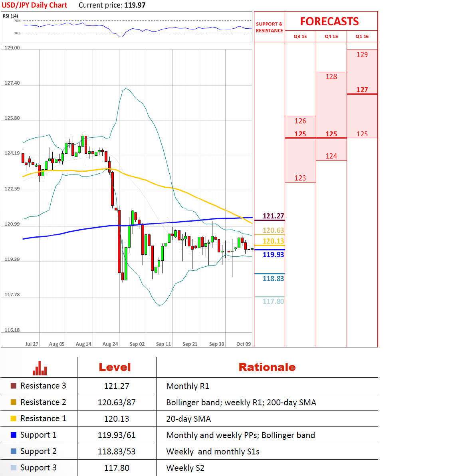
Task: Click the level cell '119.93/61'
Action: (117, 435)
